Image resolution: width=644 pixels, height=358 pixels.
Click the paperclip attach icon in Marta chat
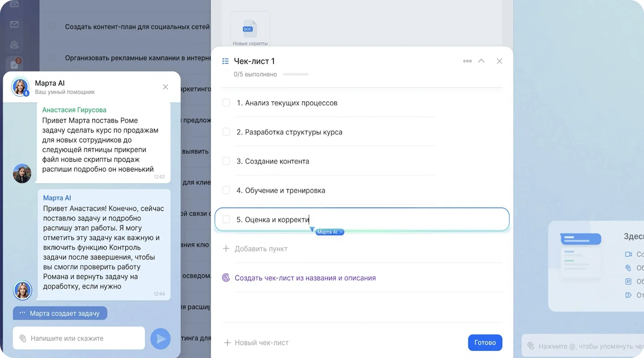click(x=22, y=338)
